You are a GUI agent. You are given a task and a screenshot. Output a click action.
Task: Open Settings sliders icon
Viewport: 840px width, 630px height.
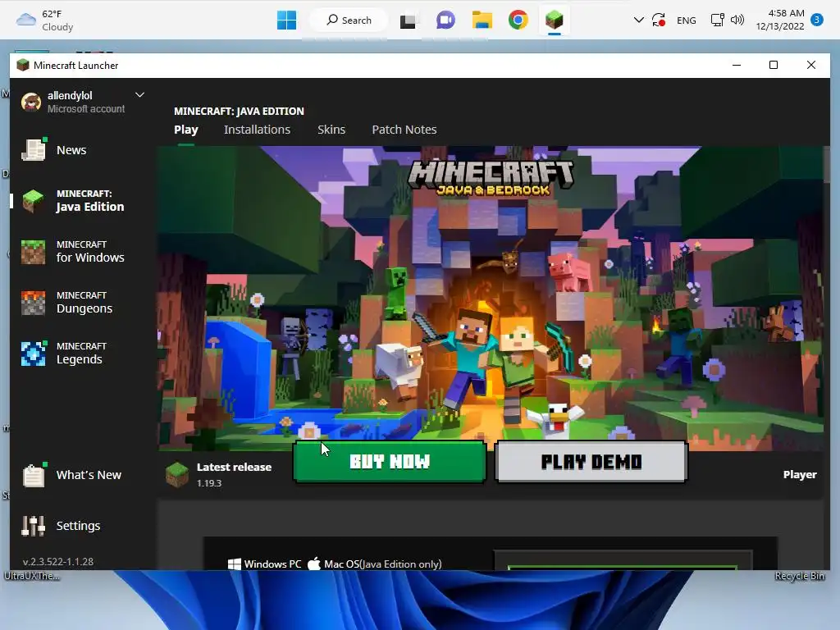pos(33,526)
